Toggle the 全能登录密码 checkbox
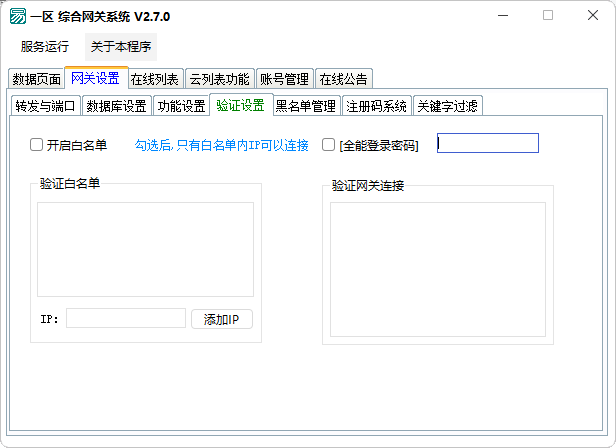The width and height of the screenshot is (616, 448). [329, 145]
